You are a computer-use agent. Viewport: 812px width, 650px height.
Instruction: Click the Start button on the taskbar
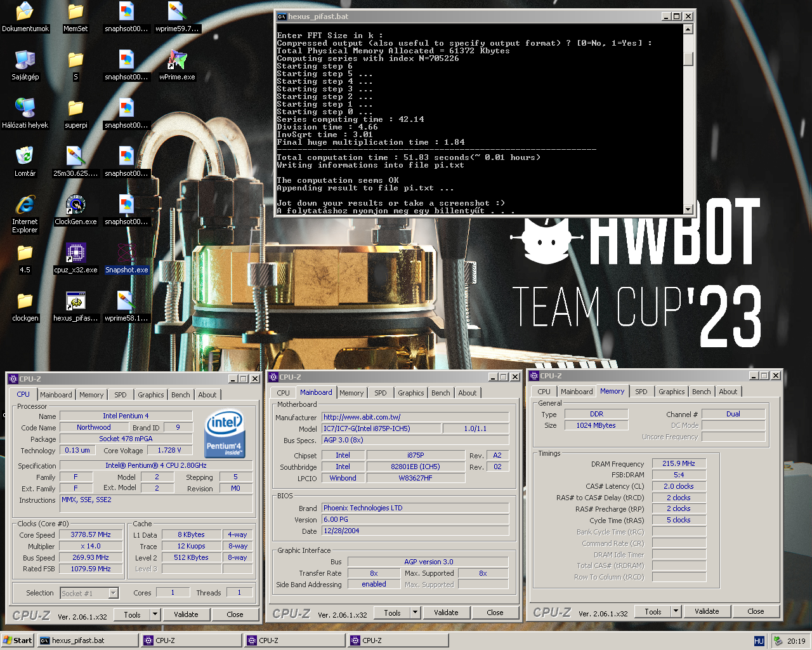pos(18,640)
